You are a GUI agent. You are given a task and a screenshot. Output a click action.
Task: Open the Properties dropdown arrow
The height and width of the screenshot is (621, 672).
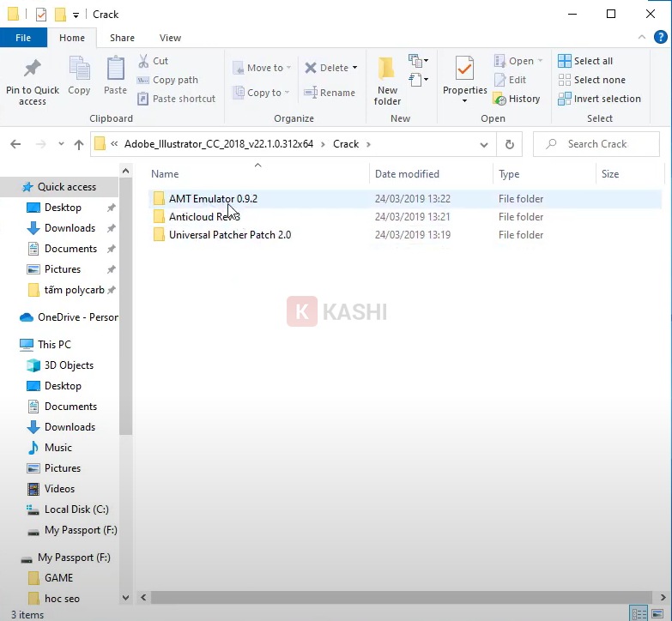464,101
